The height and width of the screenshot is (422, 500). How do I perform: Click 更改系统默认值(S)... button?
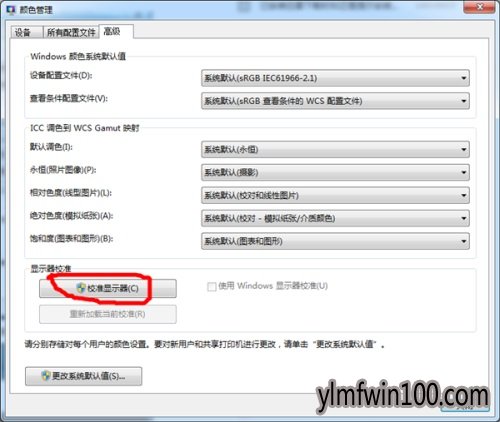click(x=83, y=376)
